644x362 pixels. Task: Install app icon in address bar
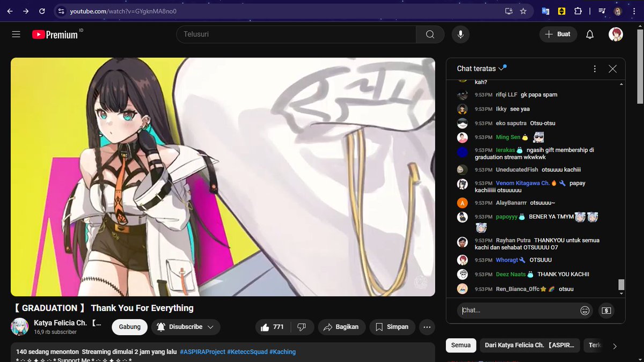509,11
